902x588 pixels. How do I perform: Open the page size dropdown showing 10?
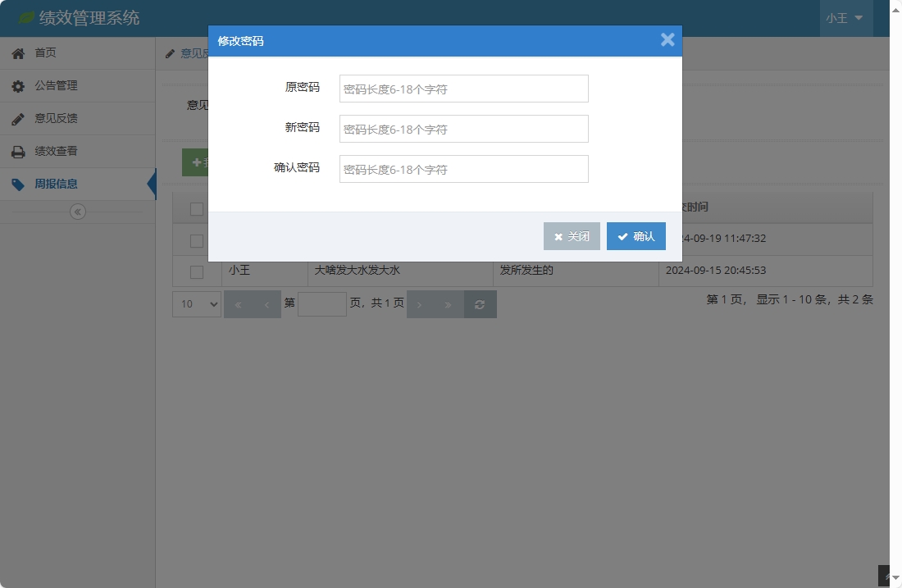196,303
